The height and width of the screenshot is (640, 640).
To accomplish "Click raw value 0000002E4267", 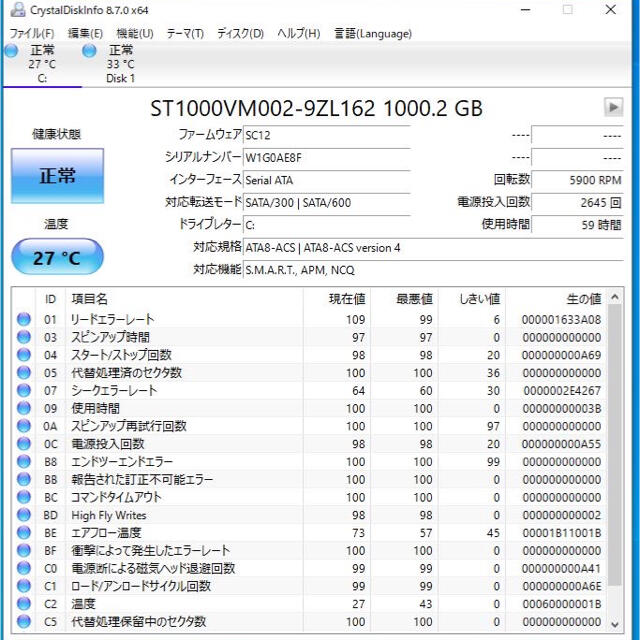I will click(562, 391).
